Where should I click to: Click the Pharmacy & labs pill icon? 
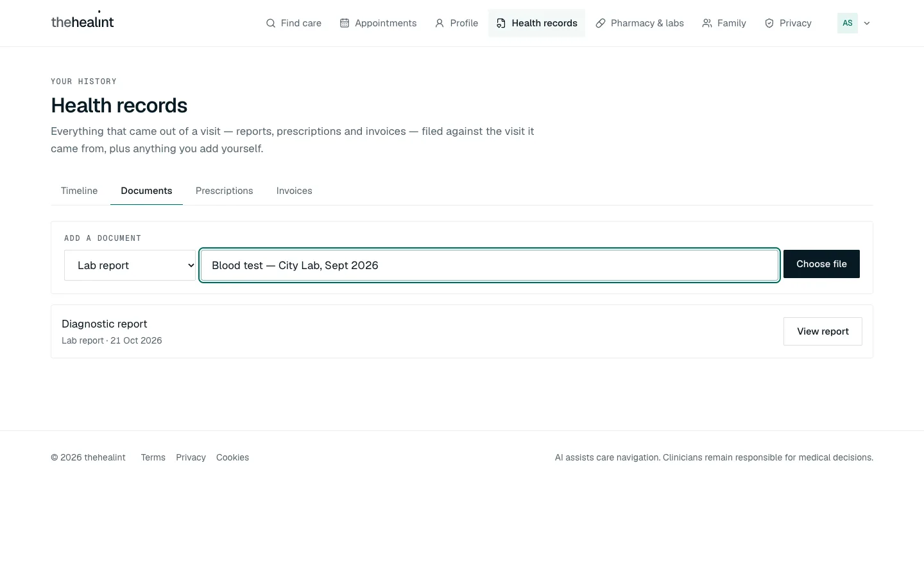click(x=601, y=23)
